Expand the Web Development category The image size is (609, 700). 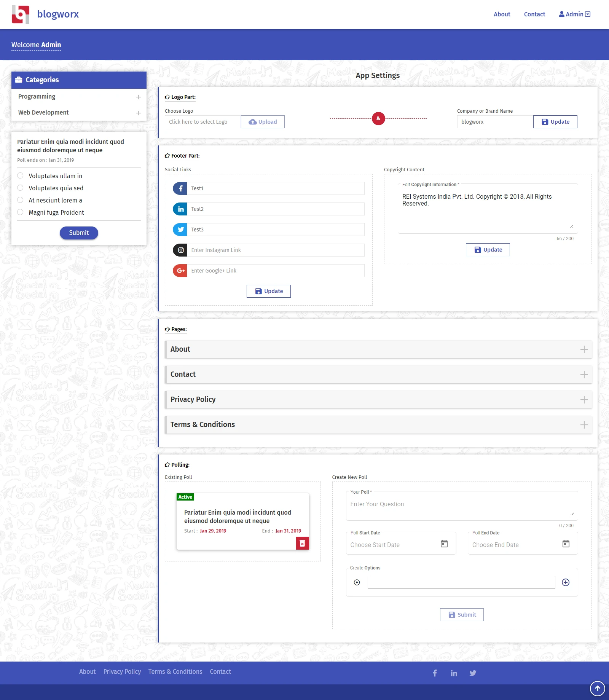coord(139,113)
